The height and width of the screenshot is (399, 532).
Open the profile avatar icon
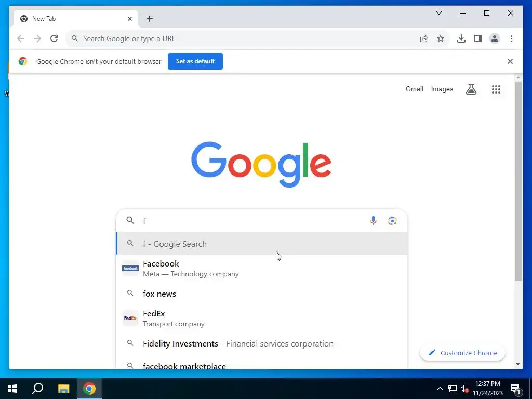click(495, 38)
